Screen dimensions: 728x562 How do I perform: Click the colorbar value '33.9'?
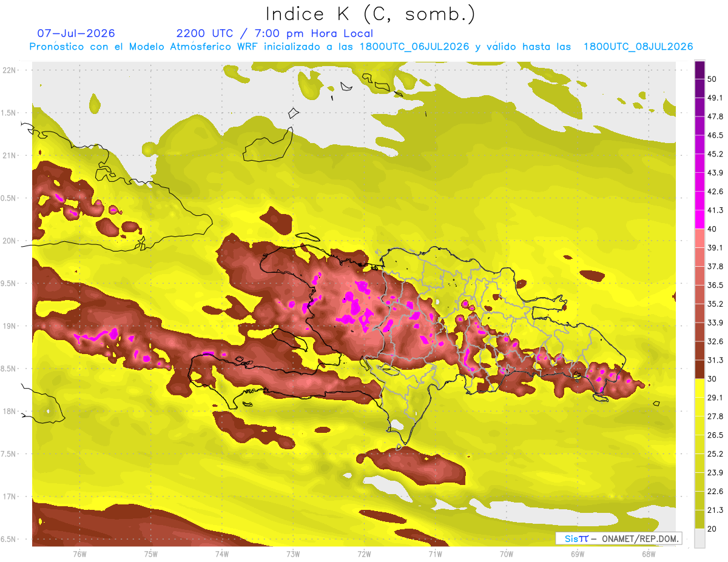click(x=715, y=323)
